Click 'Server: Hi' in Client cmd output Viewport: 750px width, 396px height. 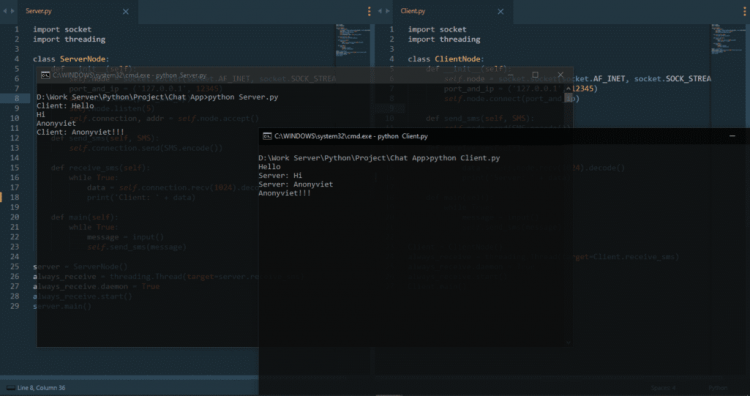coord(280,176)
